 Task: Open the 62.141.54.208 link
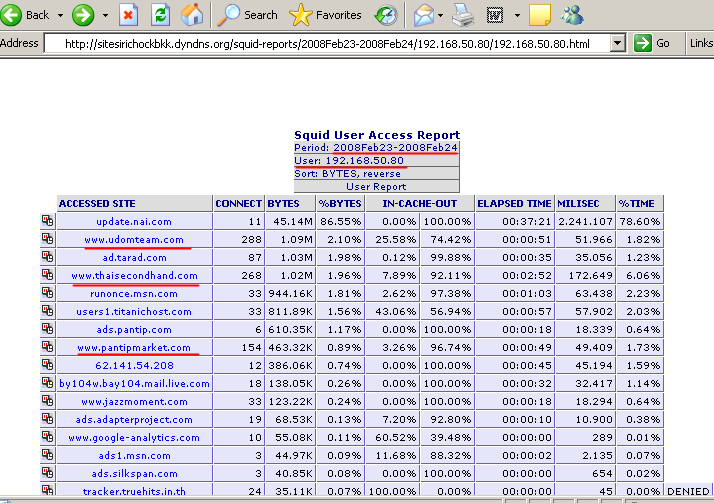click(x=134, y=366)
